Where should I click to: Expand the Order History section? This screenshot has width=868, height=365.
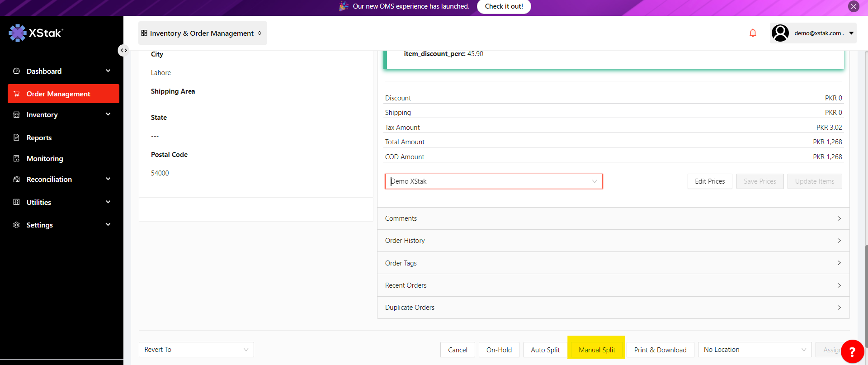pos(613,241)
